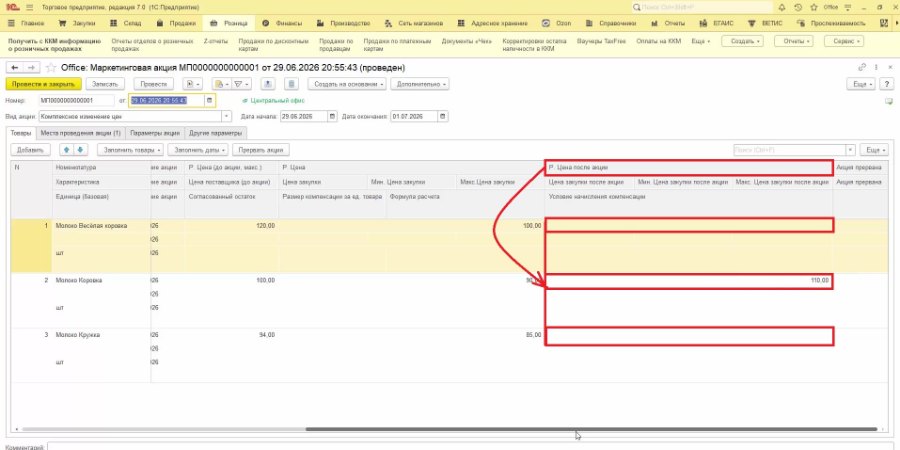
Task: Open the Еще menu above the table
Action: click(x=874, y=150)
